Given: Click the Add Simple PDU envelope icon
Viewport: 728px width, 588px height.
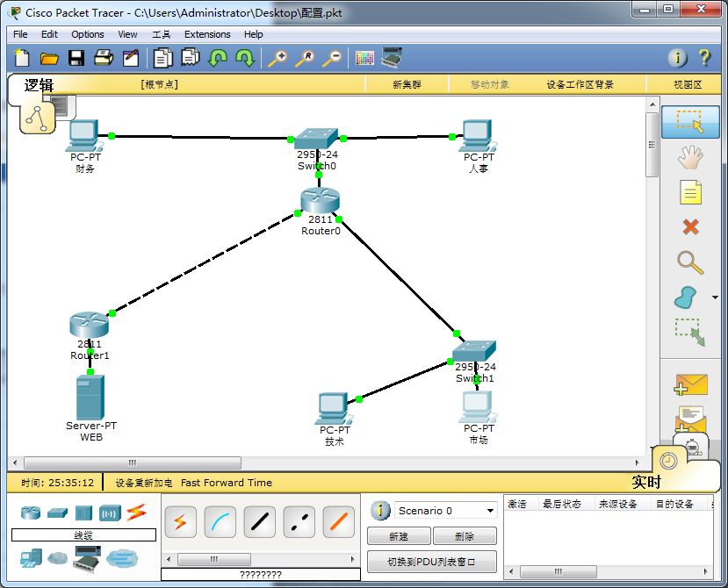Looking at the screenshot, I should tap(690, 384).
